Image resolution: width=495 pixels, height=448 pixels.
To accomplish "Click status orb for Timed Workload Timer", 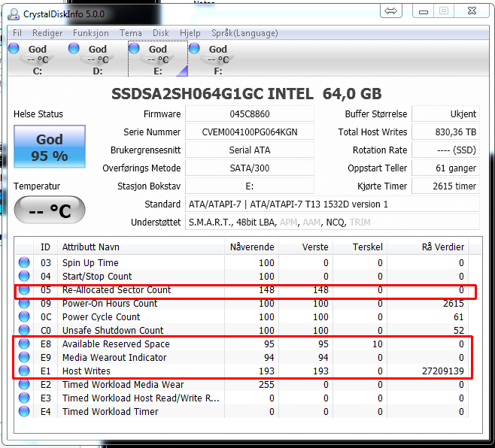I will tap(24, 412).
